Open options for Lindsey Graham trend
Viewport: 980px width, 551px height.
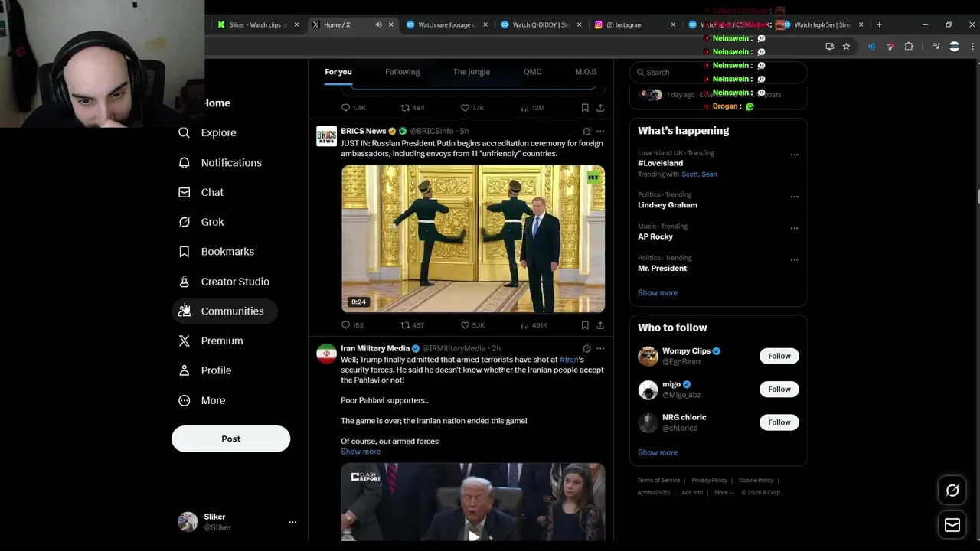[794, 197]
